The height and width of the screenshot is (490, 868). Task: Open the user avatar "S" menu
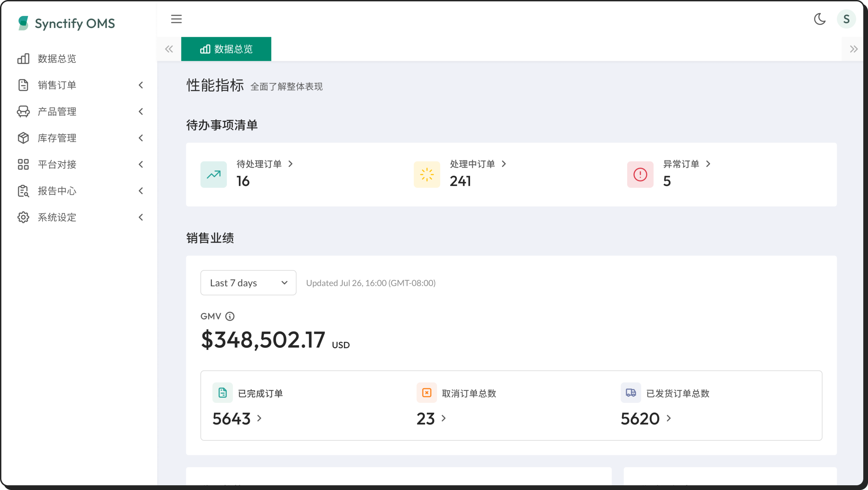click(846, 19)
